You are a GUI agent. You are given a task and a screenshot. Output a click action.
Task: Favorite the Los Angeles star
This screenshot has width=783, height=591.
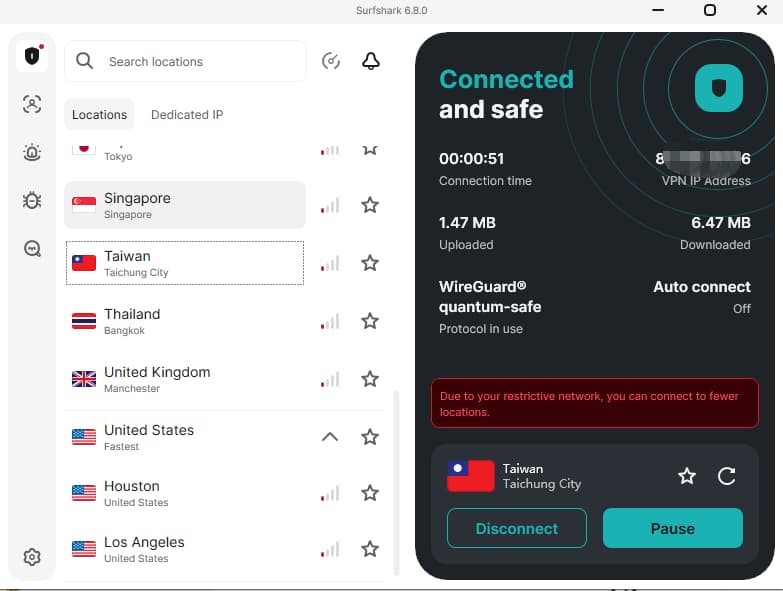[370, 549]
